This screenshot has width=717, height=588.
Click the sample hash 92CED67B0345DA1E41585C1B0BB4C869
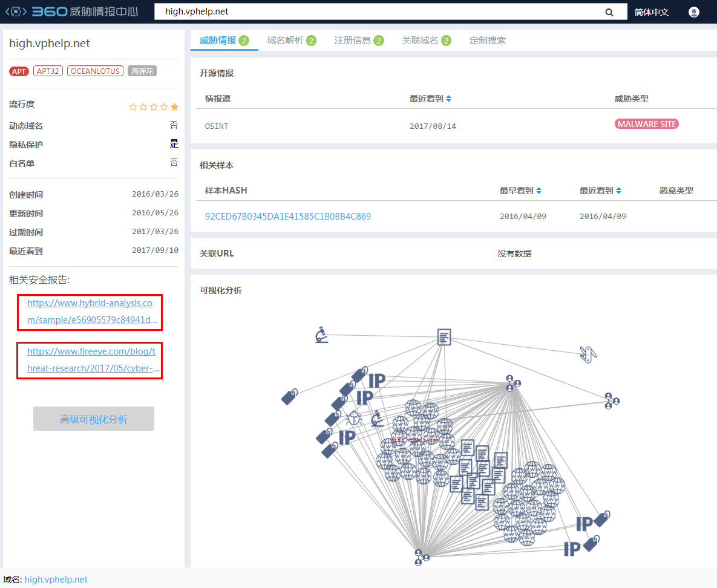click(x=288, y=217)
